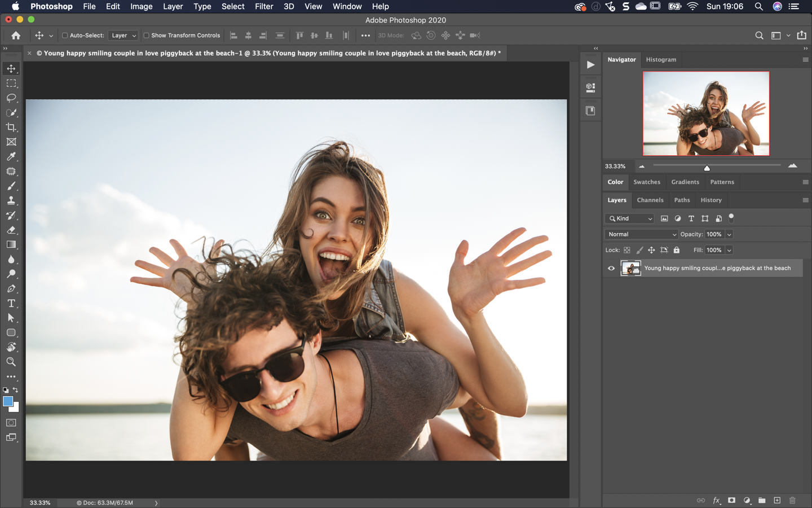Click the add layer mask icon
812x508 pixels.
(731, 500)
